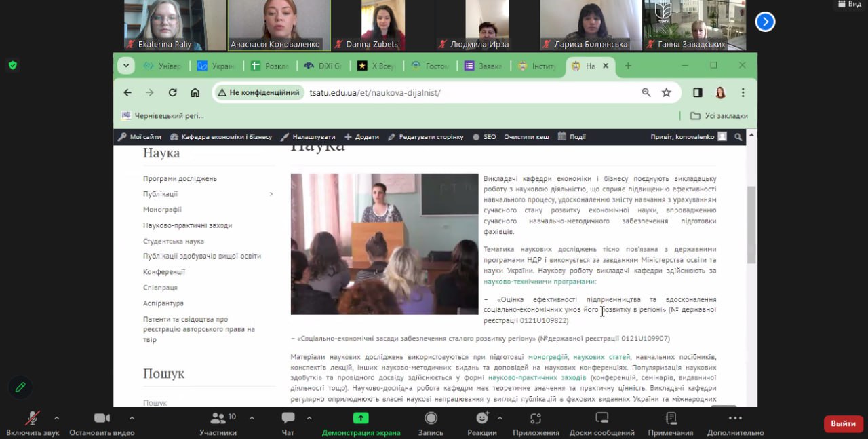The height and width of the screenshot is (439, 868).
Task: Click the green encryption shield icon
Action: tap(12, 65)
